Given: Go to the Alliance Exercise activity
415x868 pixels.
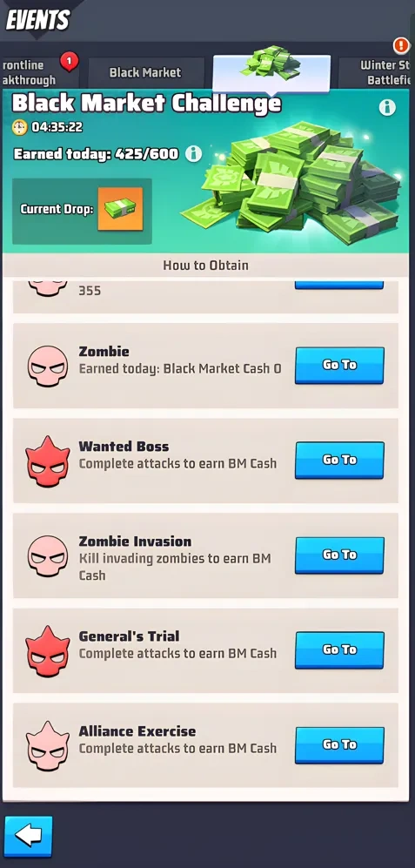Looking at the screenshot, I should tap(339, 745).
